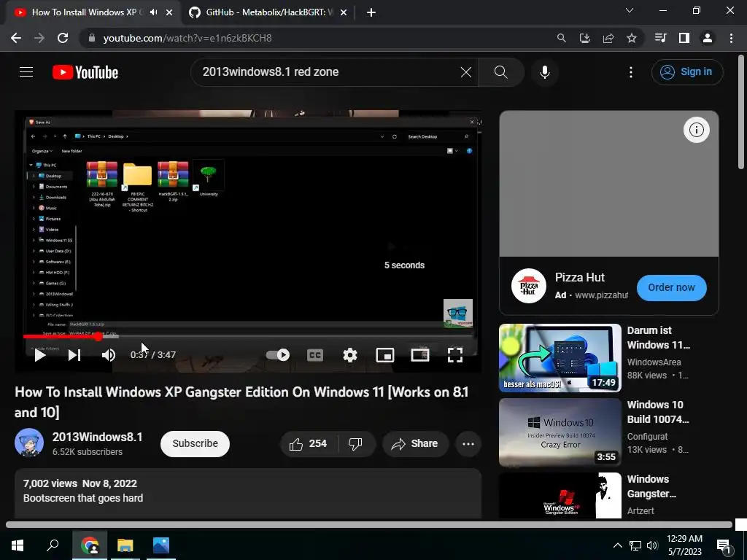Open the Photos app on the taskbar
The width and height of the screenshot is (747, 560).
click(x=161, y=545)
